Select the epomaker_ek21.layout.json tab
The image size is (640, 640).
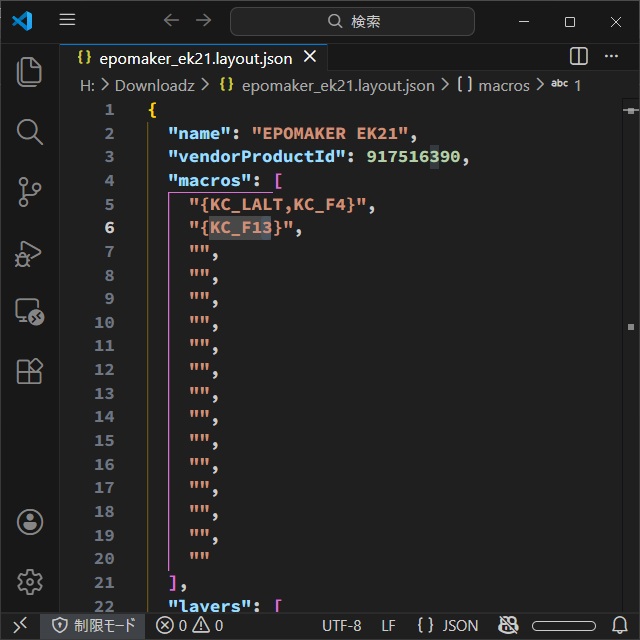pyautogui.click(x=195, y=58)
